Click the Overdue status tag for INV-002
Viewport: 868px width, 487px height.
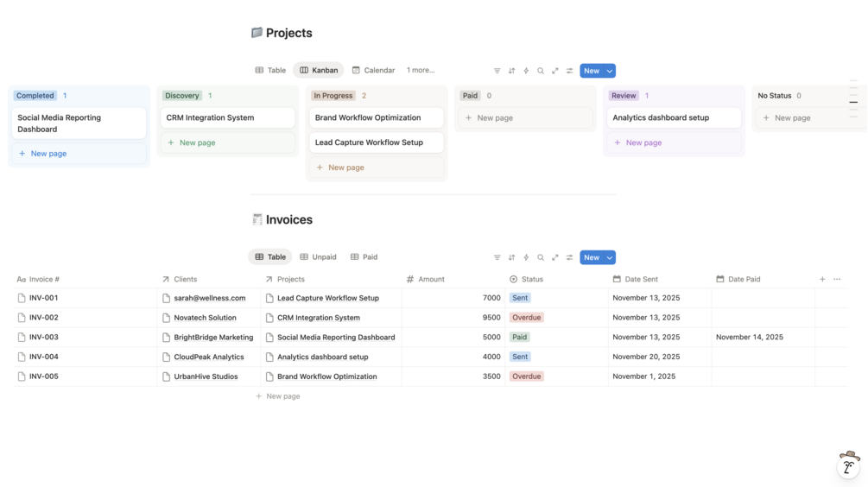(526, 318)
